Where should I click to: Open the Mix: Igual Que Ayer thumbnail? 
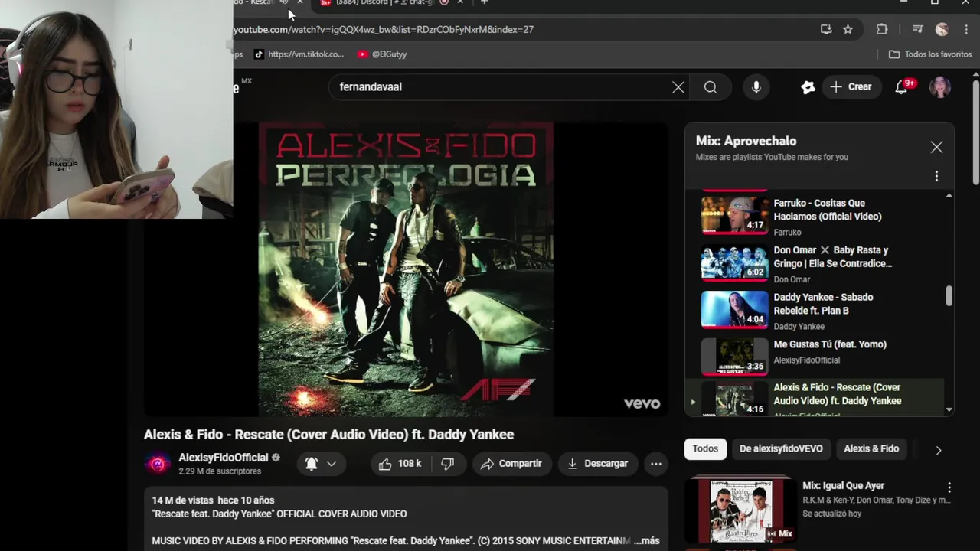pos(740,510)
